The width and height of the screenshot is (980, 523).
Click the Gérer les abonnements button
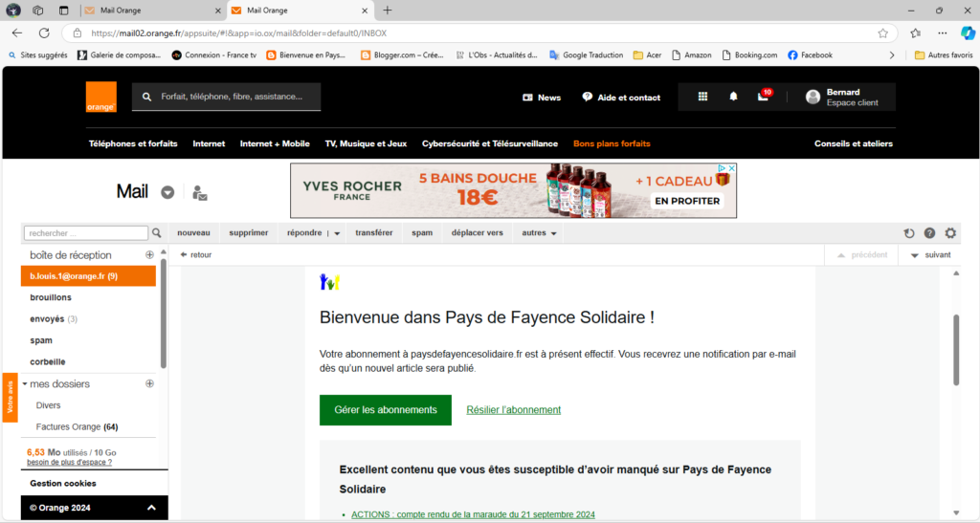click(385, 410)
